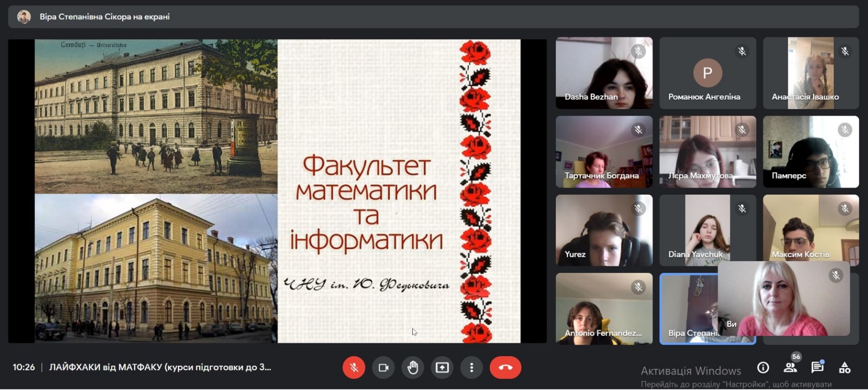Click the muted mic icon on Романюк Ангеліна
The width and height of the screenshot is (868, 390).
tap(742, 52)
